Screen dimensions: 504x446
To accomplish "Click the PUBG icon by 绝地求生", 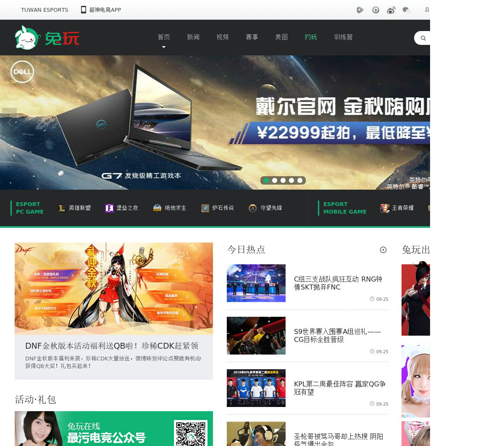I will [157, 208].
